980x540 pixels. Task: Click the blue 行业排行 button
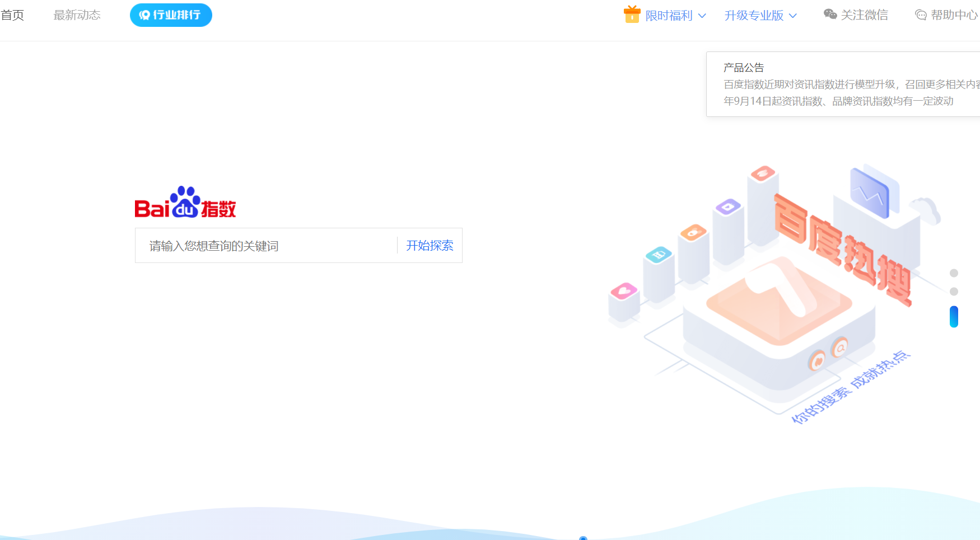[171, 15]
